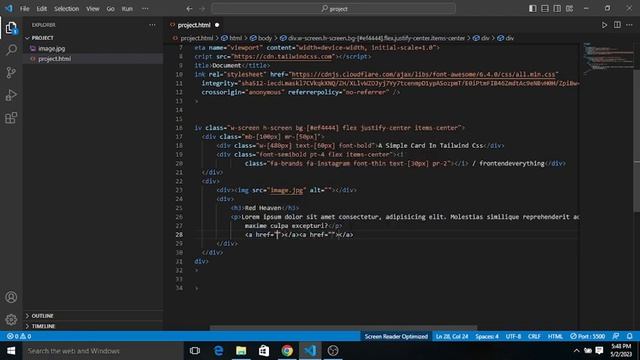640x360 pixels.
Task: Open the Go menu
Action: coord(111,9)
